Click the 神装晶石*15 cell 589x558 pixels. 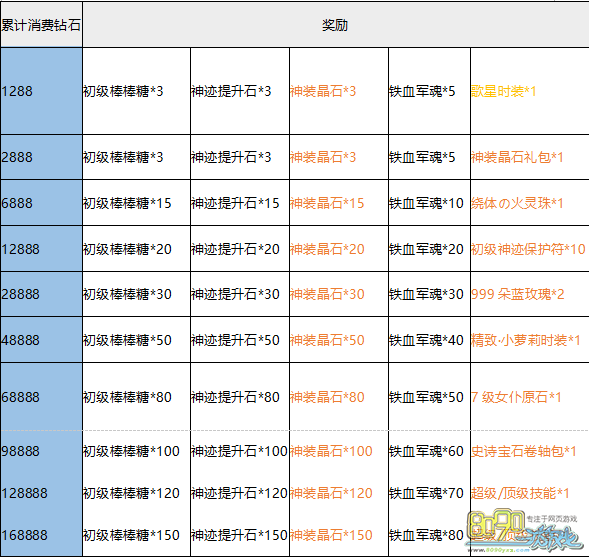coord(339,203)
